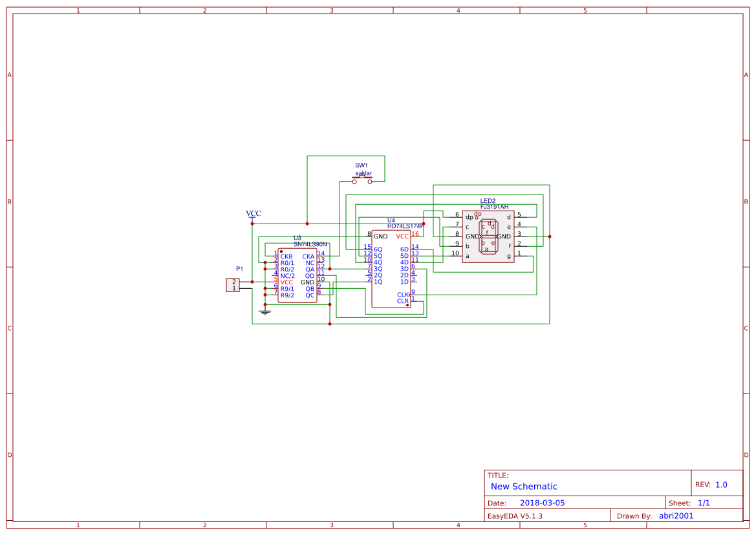Screen dimensions: 756x535
Task: Click the "SW1" designator label
Action: [361, 165]
